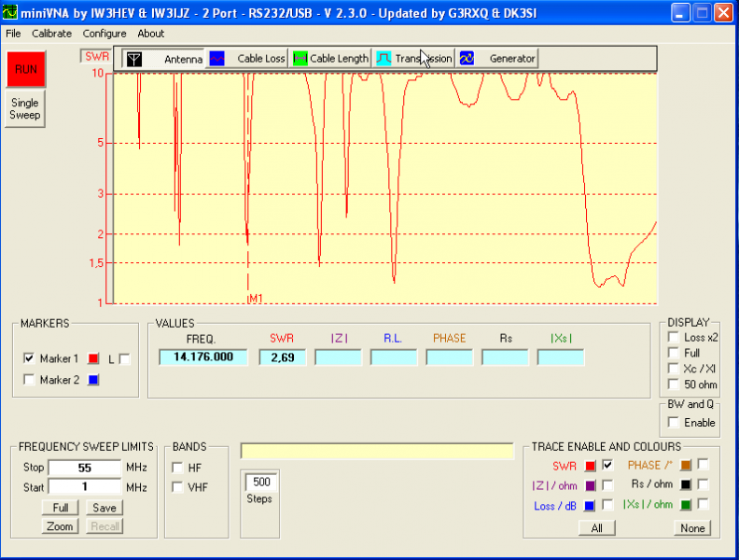Check the BW and Q Enable box
This screenshot has width=739, height=560.
point(674,422)
